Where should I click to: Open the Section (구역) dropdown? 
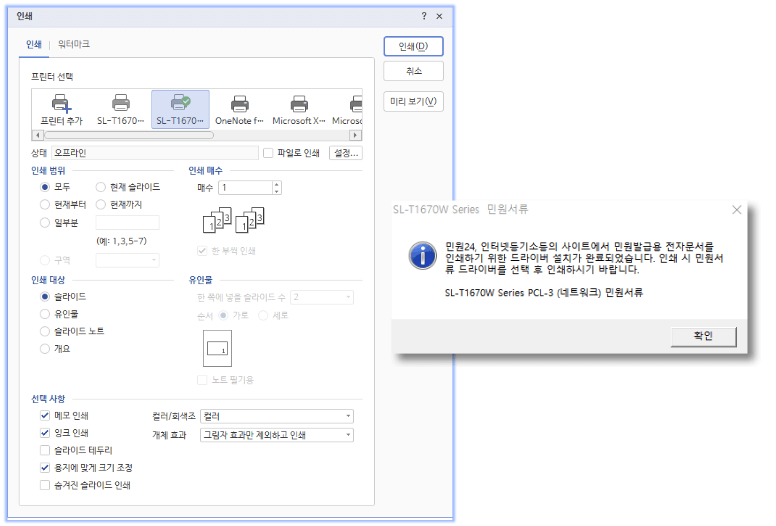tap(127, 260)
